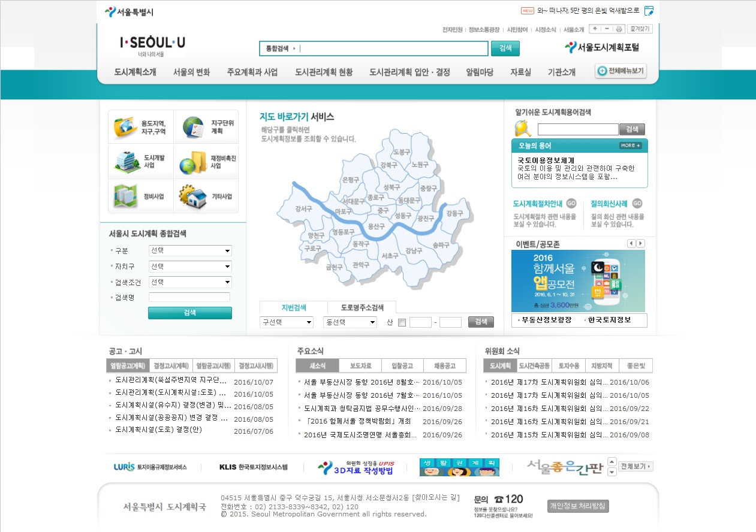Image resolution: width=756 pixels, height=532 pixels.
Task: Expand the 구선택 district dropdown
Action: pyautogui.click(x=287, y=322)
